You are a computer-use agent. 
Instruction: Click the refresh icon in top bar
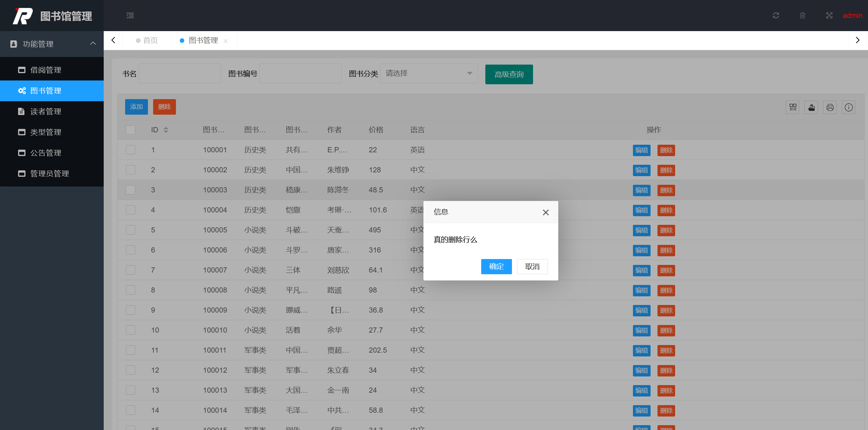[x=776, y=16]
